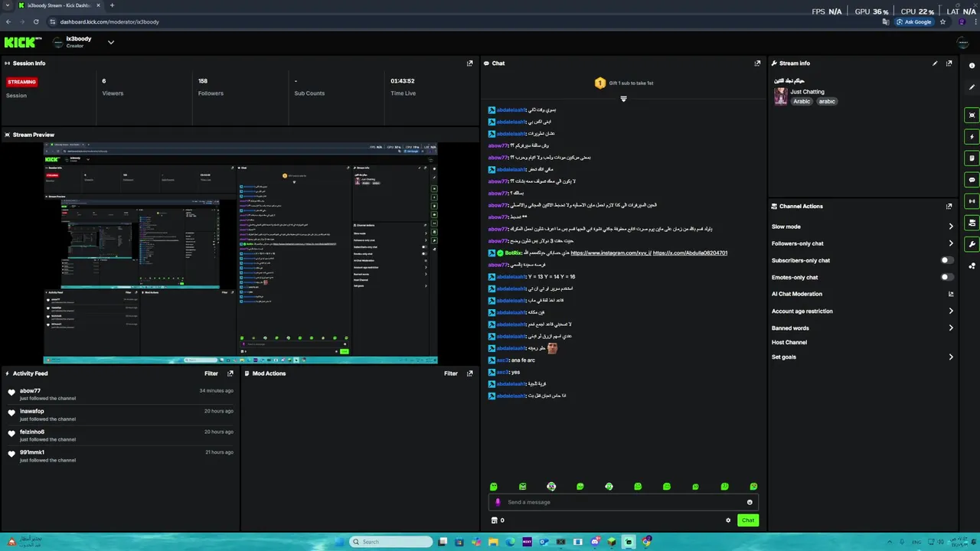
Task: Click the Ask Google button in toolbar
Action: point(914,21)
